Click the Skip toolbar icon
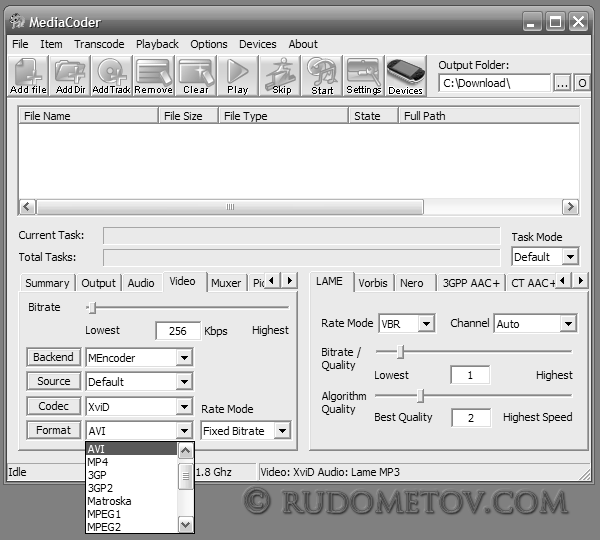The image size is (600, 540). click(x=281, y=76)
